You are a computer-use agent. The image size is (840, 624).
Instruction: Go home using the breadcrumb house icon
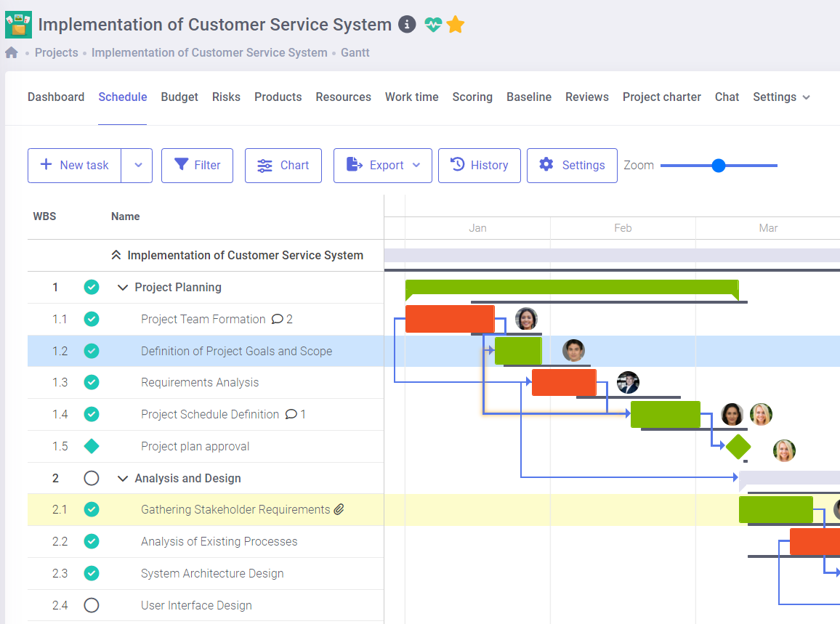click(x=12, y=52)
